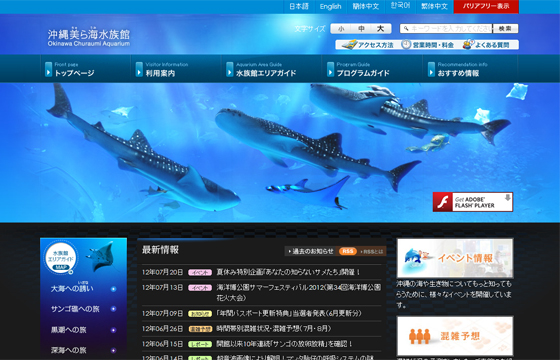Click arrow icon beside おすすめ情報
Screen dimensions: 560x360
click(x=431, y=69)
